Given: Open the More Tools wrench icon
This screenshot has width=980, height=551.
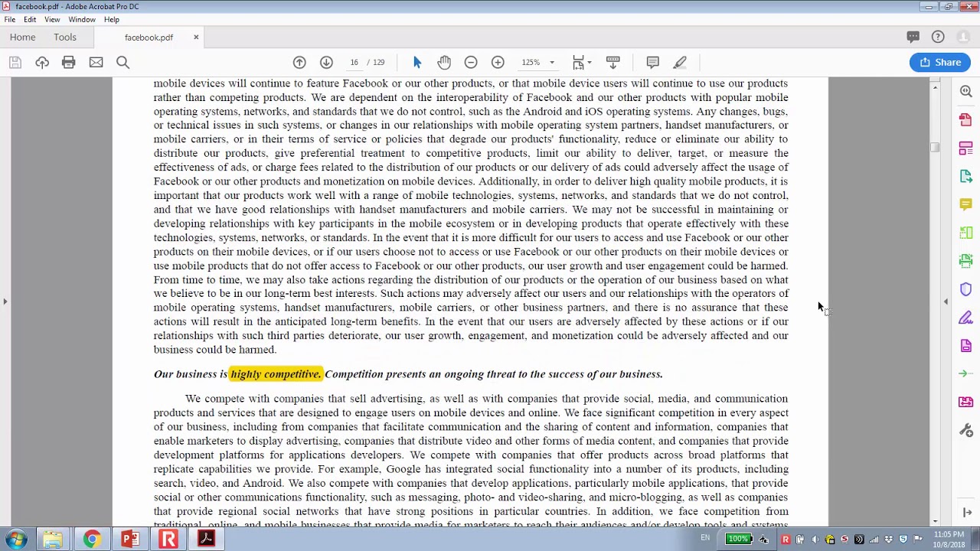Looking at the screenshot, I should tap(965, 430).
